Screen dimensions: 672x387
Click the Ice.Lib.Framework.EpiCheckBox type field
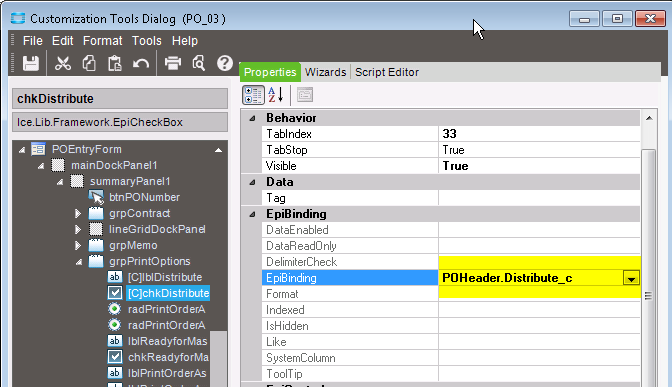click(120, 122)
